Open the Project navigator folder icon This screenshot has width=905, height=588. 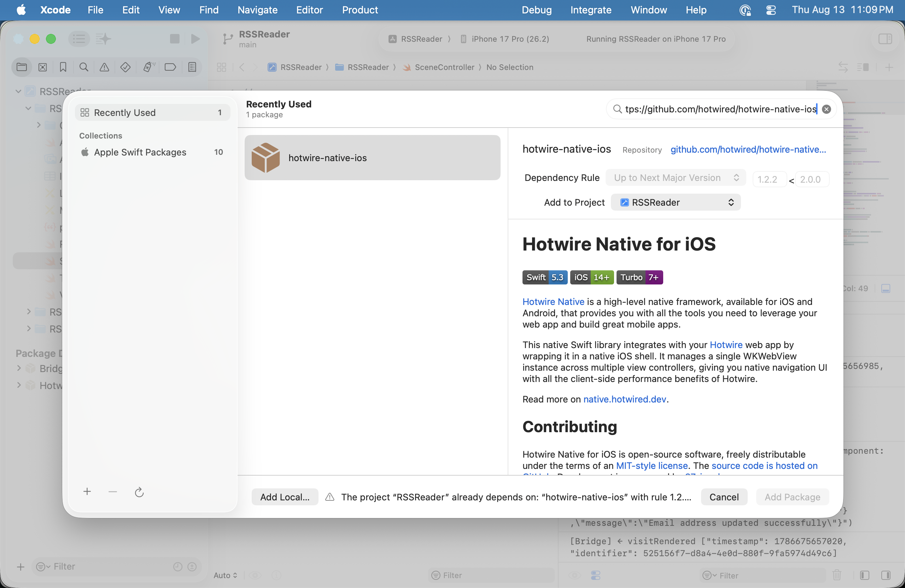point(22,67)
